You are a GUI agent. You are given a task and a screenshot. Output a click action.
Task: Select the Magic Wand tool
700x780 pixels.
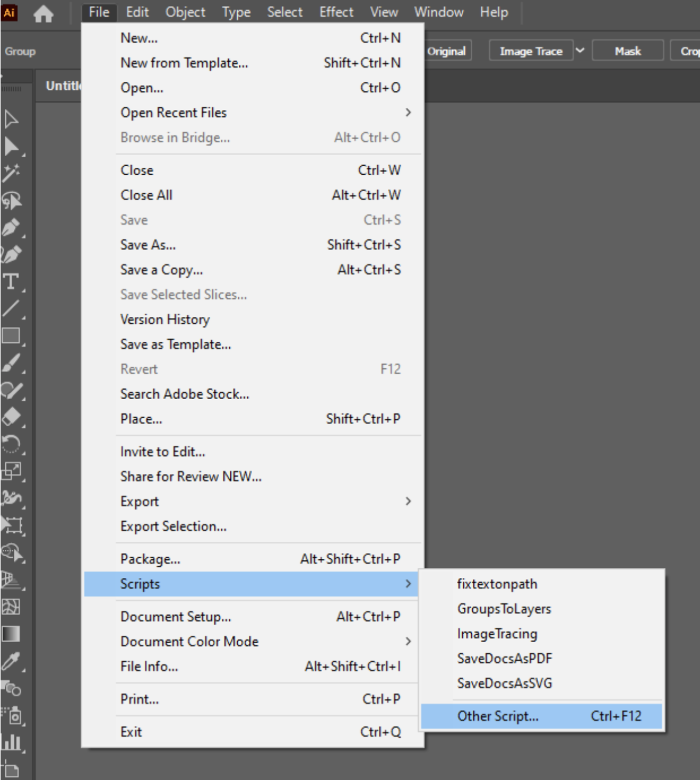[x=11, y=173]
